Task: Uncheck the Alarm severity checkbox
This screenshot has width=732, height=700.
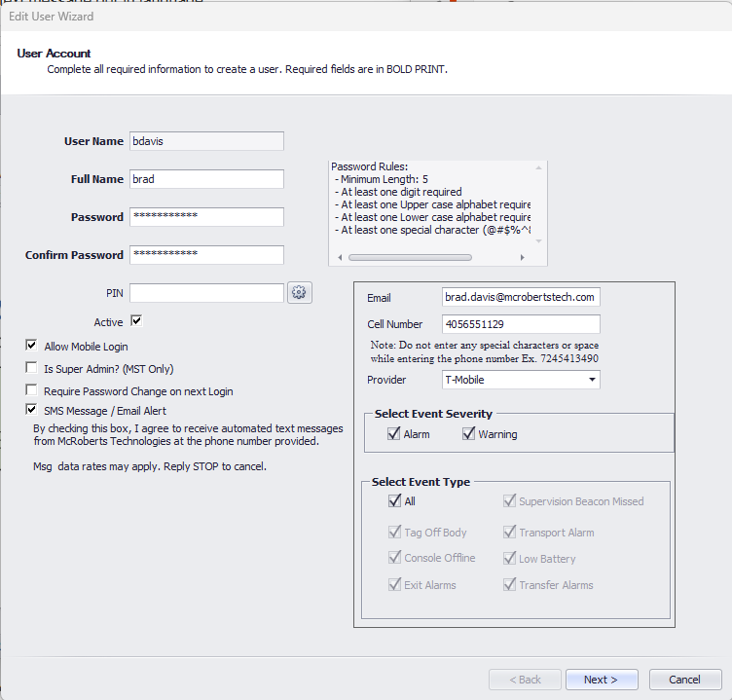Action: (394, 434)
